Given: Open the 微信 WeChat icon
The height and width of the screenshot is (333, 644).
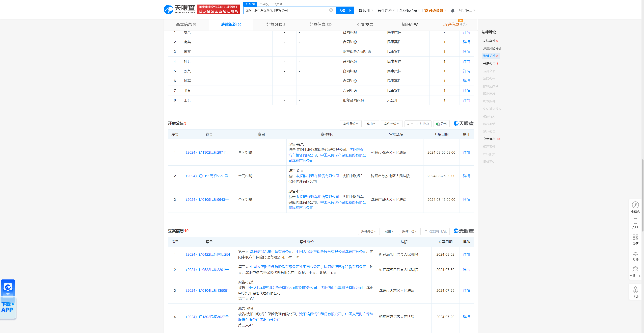Looking at the screenshot, I should (x=635, y=239).
